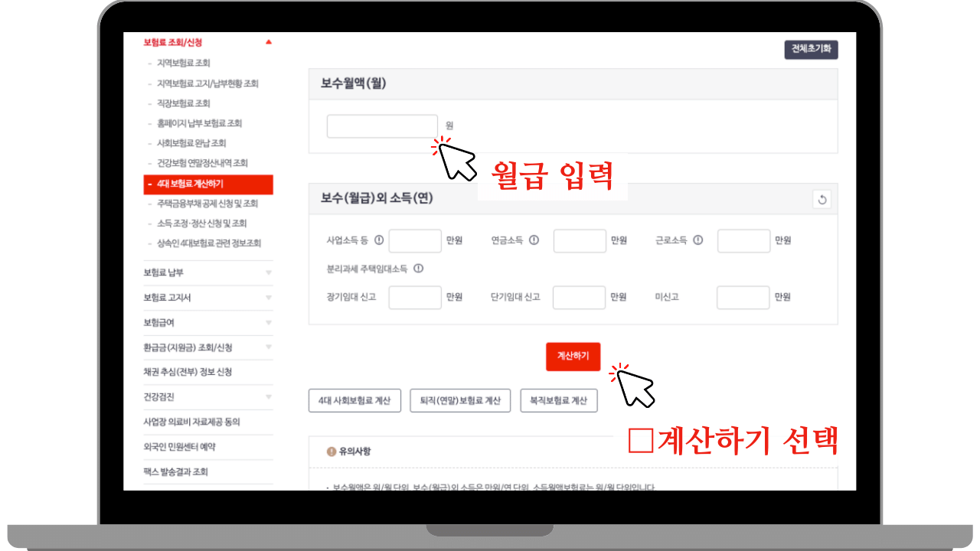Click the reset icon in 보수(월급)외 소득 section
The height and width of the screenshot is (551, 980).
(822, 200)
